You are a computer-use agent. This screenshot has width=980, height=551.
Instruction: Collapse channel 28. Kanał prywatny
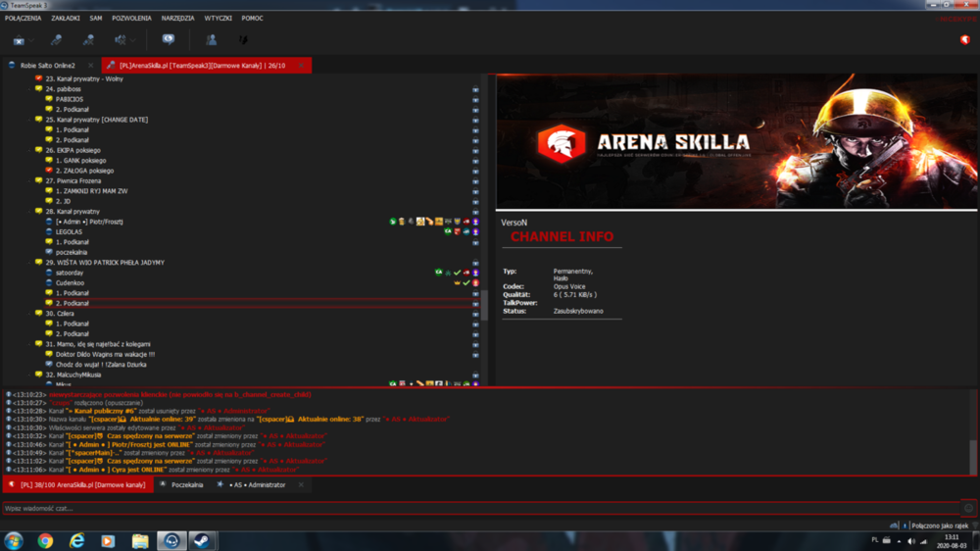29,212
